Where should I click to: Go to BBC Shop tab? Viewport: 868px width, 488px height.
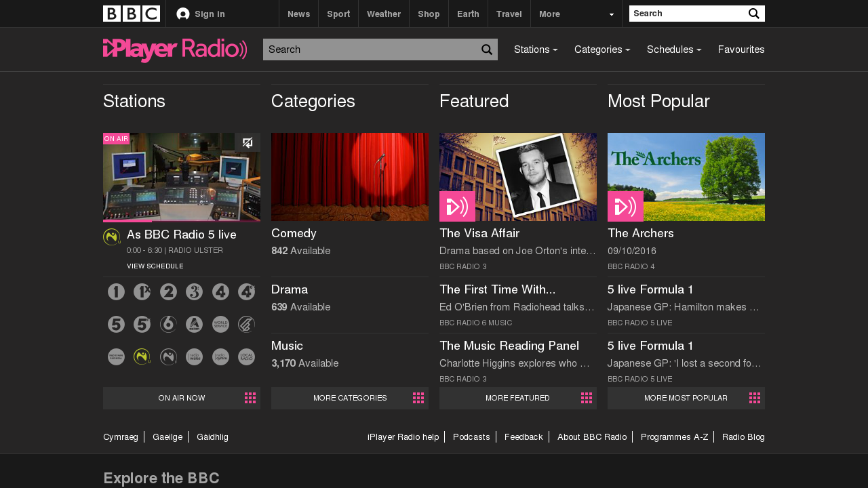click(429, 14)
